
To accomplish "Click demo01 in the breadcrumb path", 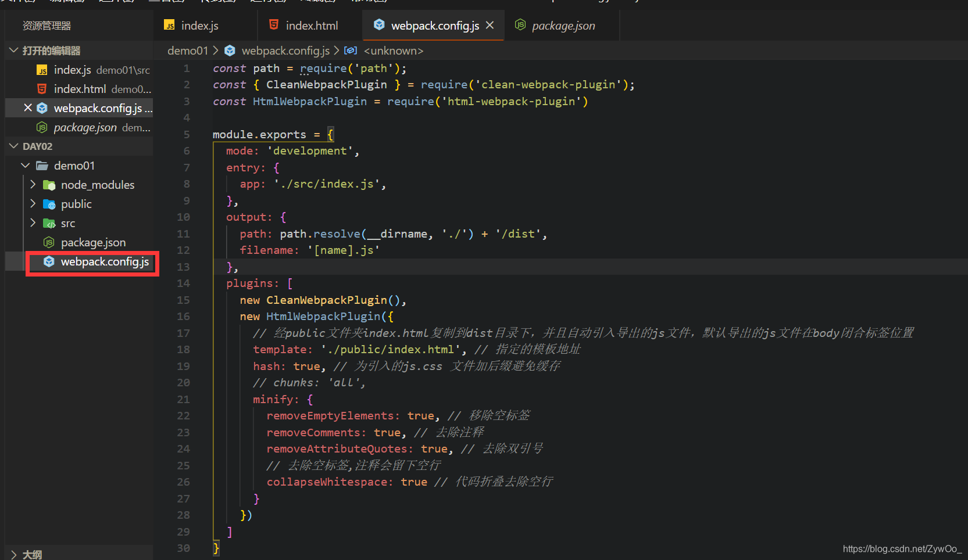I will tap(187, 51).
